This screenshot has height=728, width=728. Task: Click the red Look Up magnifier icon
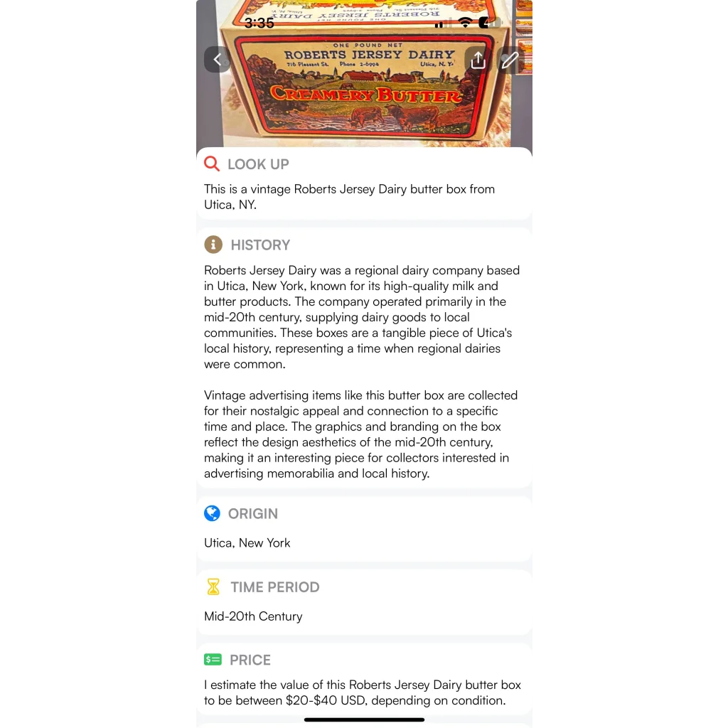212,164
